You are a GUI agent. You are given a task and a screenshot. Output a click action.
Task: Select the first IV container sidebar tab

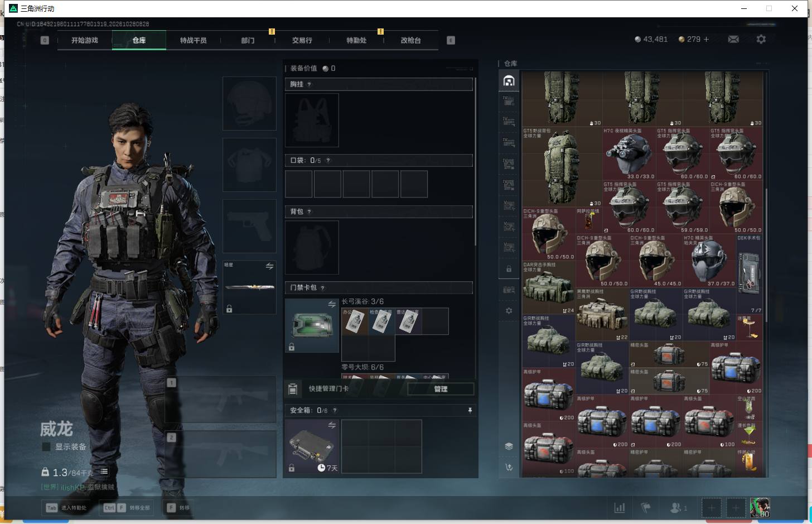pyautogui.click(x=509, y=101)
